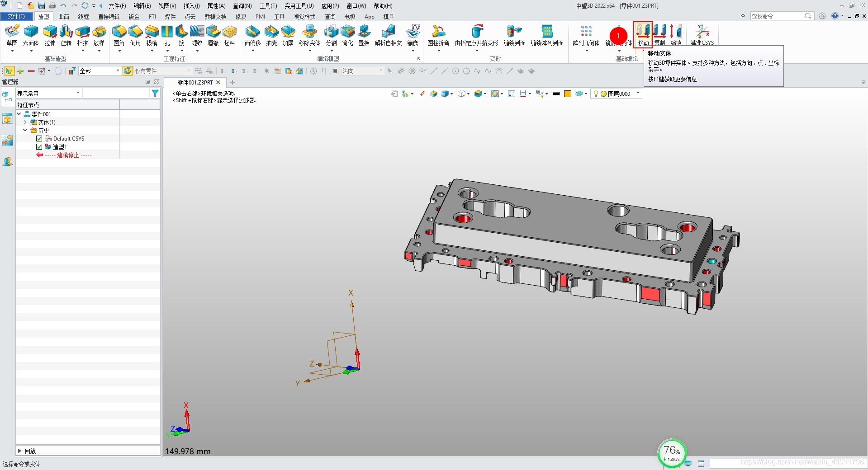This screenshot has width=868, height=470.
Task: Select the 建模停止 marker row
Action: [x=68, y=155]
